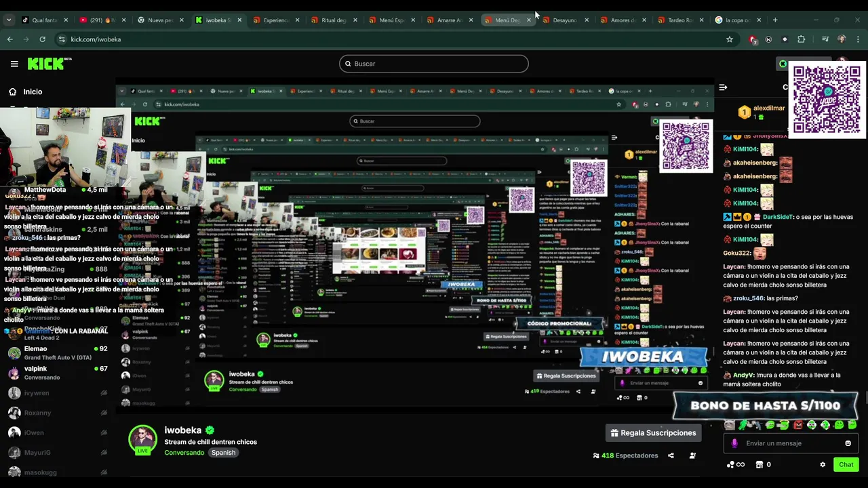Viewport: 868px width, 488px height.
Task: Open Elemao channel in the sidebar
Action: 58,352
